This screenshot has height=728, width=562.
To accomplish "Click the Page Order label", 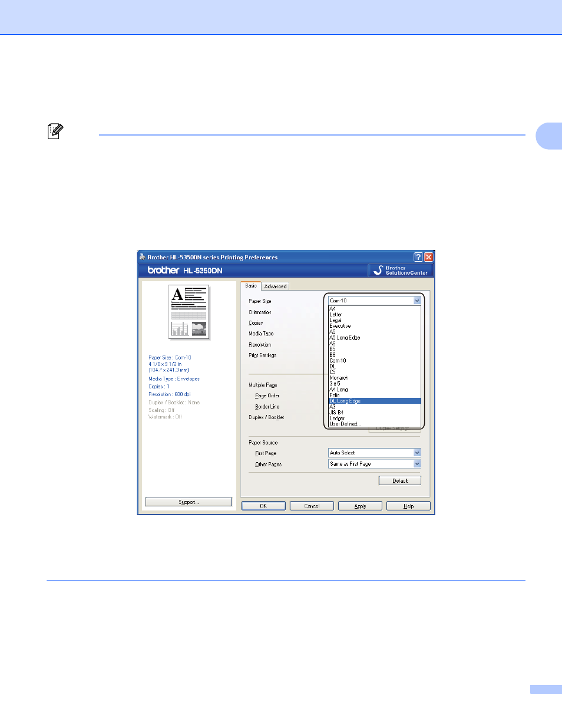I will pos(267,396).
